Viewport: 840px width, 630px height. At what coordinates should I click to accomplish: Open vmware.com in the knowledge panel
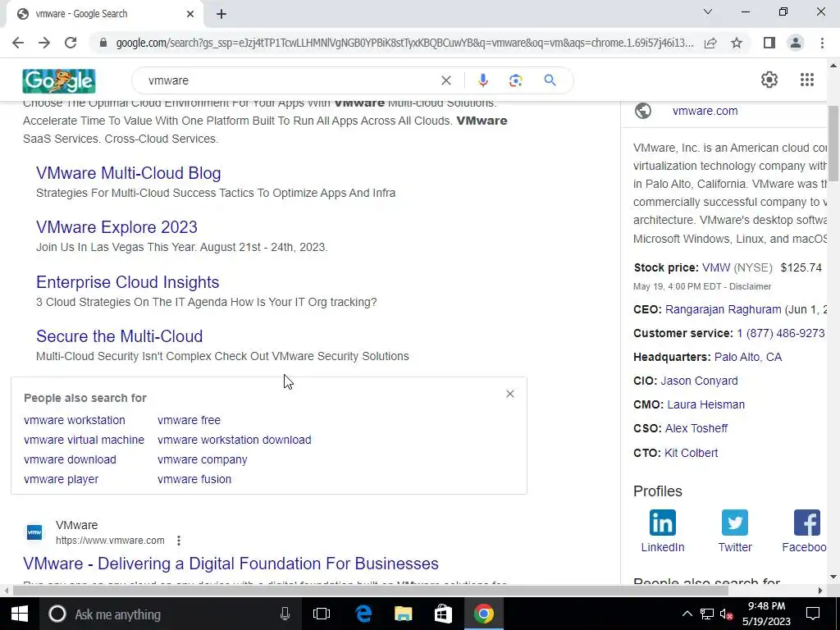pyautogui.click(x=705, y=111)
